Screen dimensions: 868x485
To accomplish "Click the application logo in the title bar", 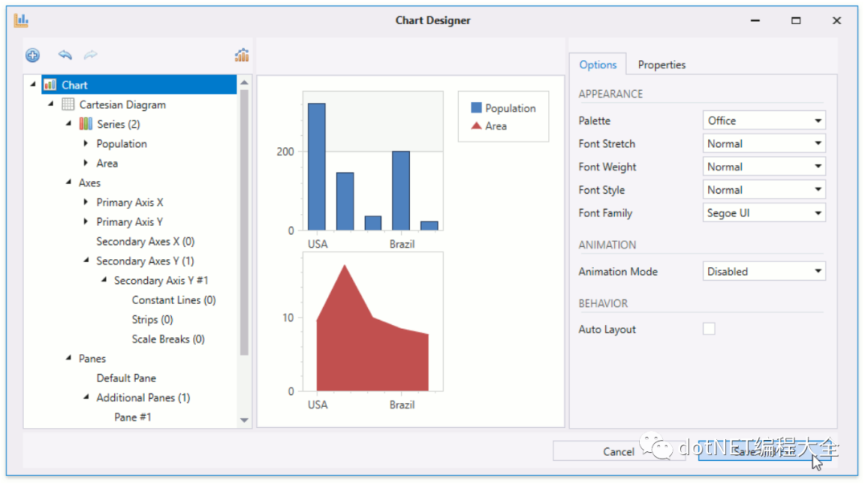I will (21, 20).
